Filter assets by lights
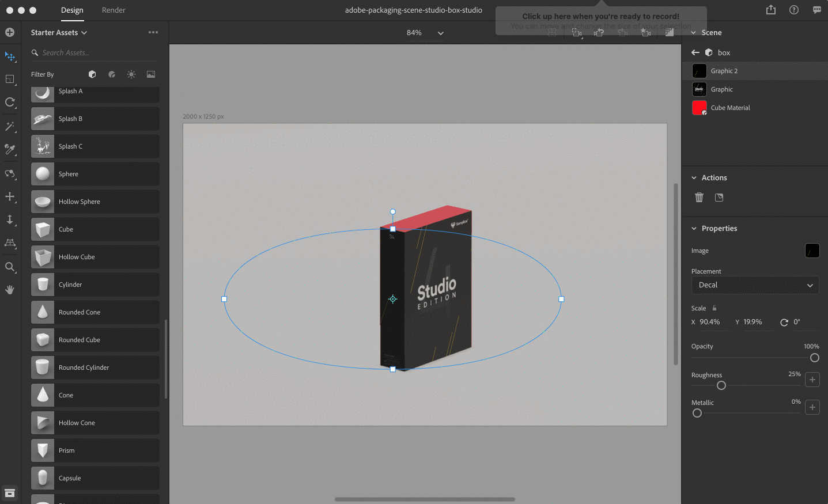Screen dimensions: 828x504 pos(131,74)
